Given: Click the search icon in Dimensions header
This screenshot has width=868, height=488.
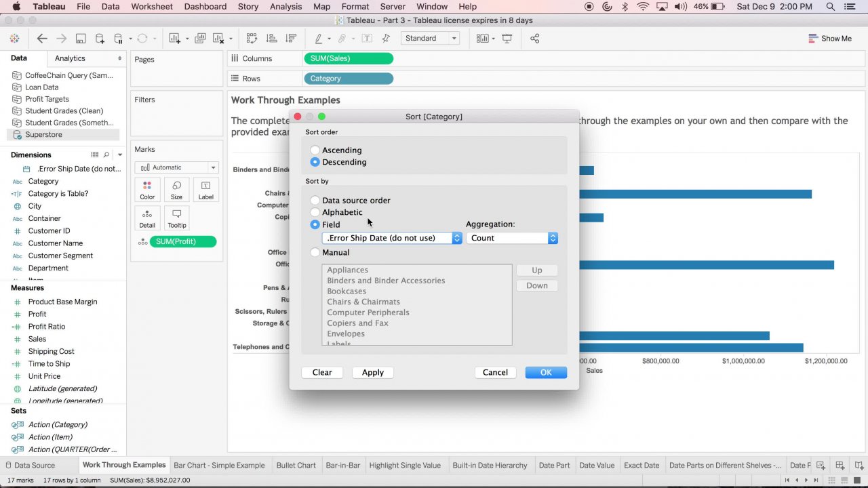Looking at the screenshot, I should 106,155.
